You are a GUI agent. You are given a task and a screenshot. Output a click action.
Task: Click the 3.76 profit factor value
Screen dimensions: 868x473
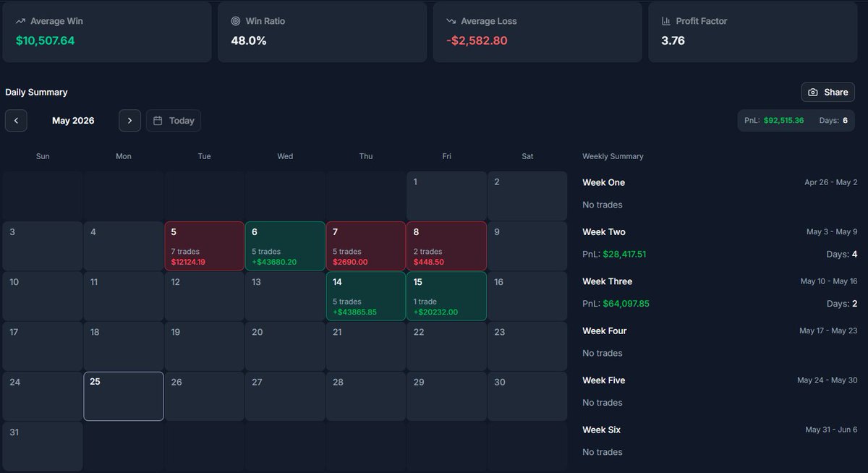pos(673,41)
